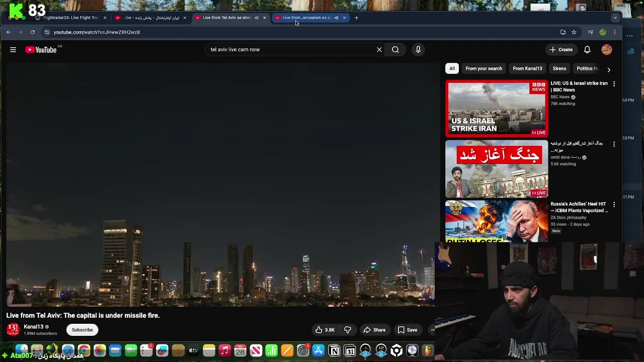Screen dimensions: 644x362
Task: Click the address bar URL
Action: tap(97, 32)
